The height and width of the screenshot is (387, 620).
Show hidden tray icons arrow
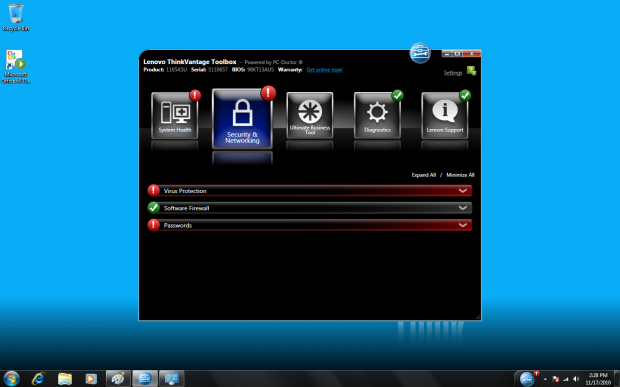click(x=545, y=379)
